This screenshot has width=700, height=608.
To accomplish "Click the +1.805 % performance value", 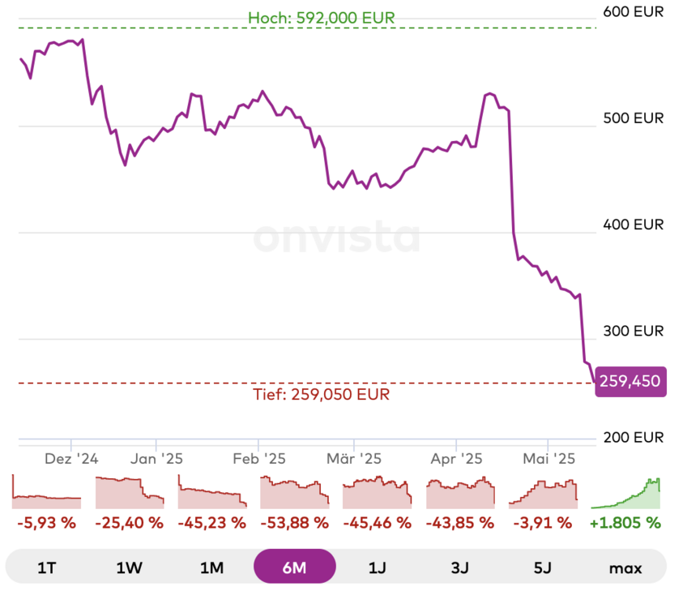I will pos(625,523).
